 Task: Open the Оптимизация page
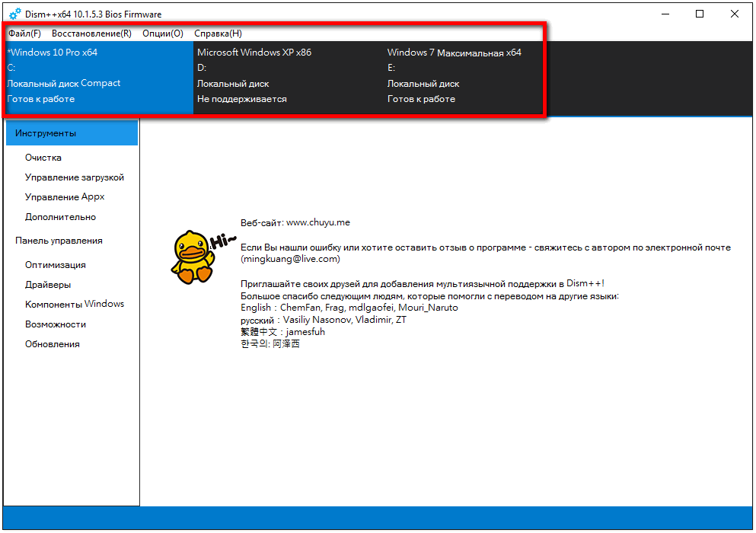coord(56,265)
